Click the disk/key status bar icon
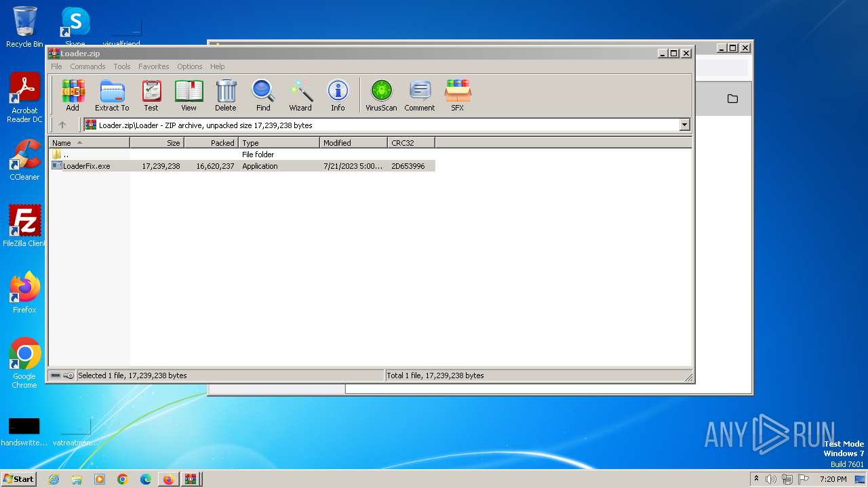The width and height of the screenshot is (868, 488). (x=62, y=375)
